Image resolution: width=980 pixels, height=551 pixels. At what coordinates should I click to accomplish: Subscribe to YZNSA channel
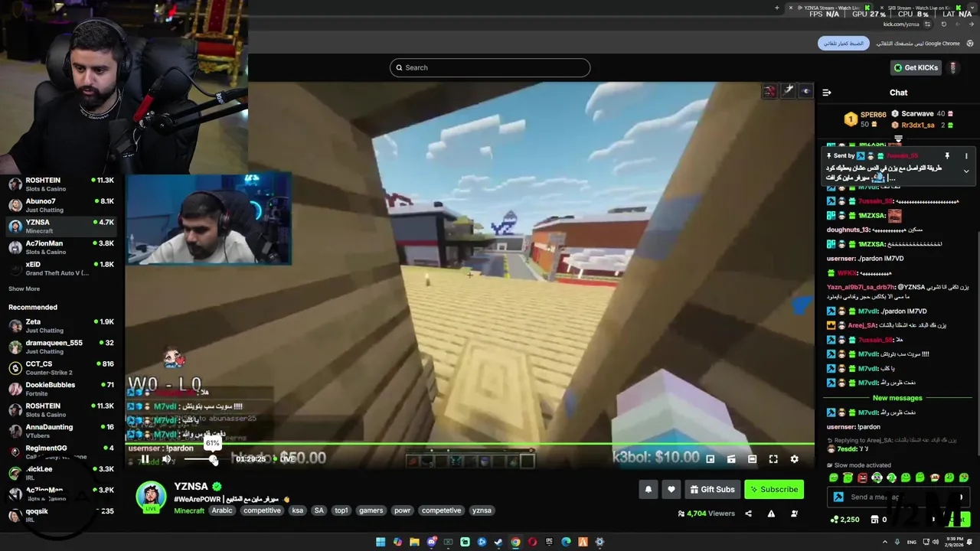(x=774, y=490)
